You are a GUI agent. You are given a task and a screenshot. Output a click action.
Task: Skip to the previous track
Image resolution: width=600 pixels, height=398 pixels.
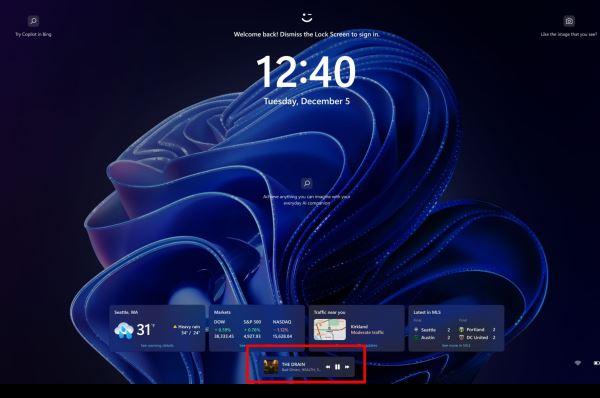328,367
